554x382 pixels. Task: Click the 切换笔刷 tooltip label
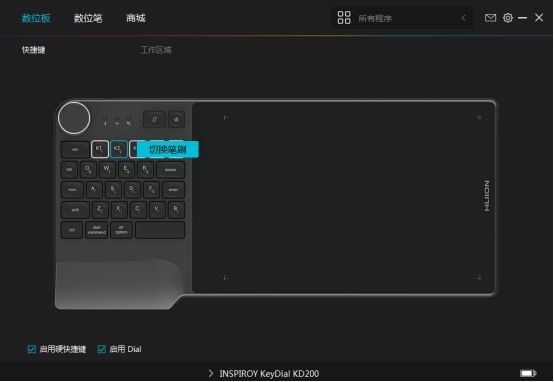click(167, 149)
